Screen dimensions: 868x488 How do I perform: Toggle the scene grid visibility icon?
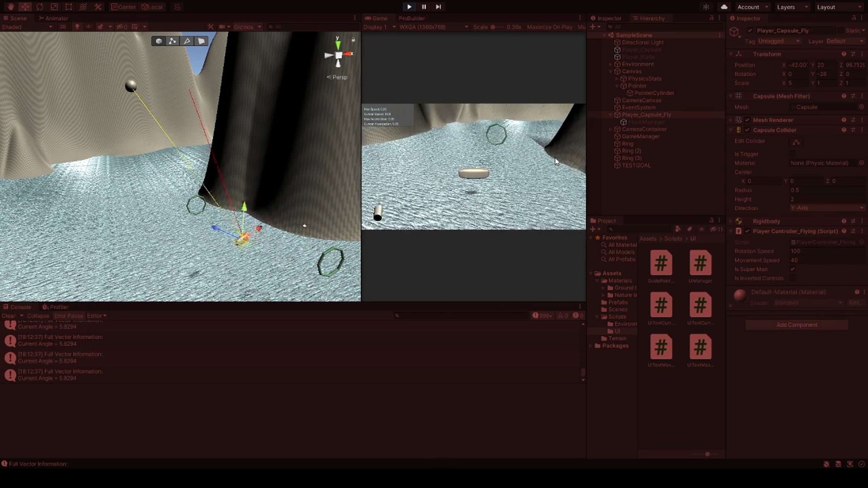(135, 27)
